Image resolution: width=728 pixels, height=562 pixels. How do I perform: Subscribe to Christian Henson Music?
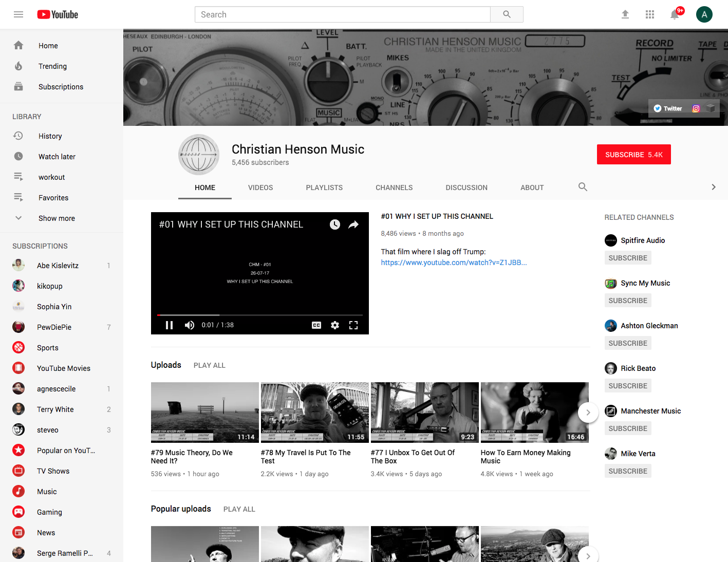pyautogui.click(x=634, y=155)
